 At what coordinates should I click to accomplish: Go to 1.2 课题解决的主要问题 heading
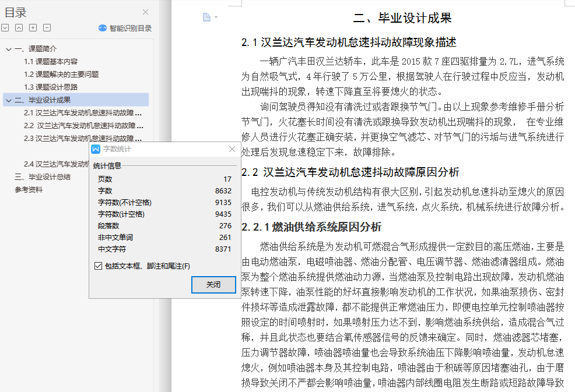tap(61, 75)
